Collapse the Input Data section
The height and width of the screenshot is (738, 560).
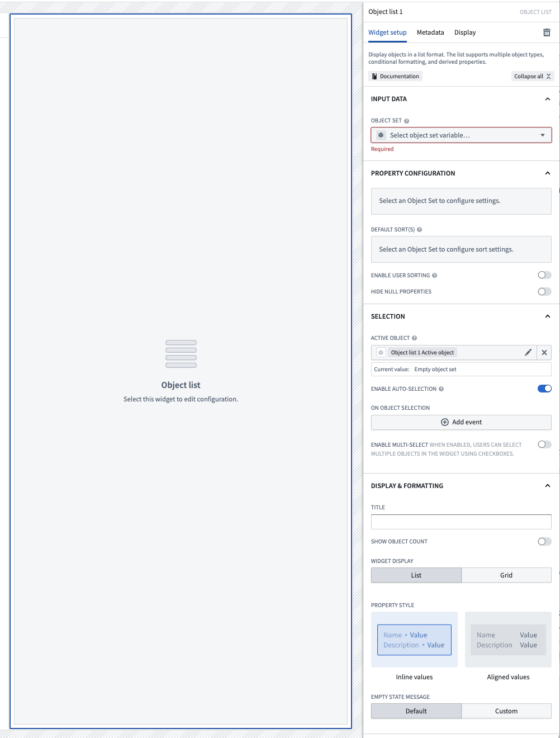[x=548, y=99]
